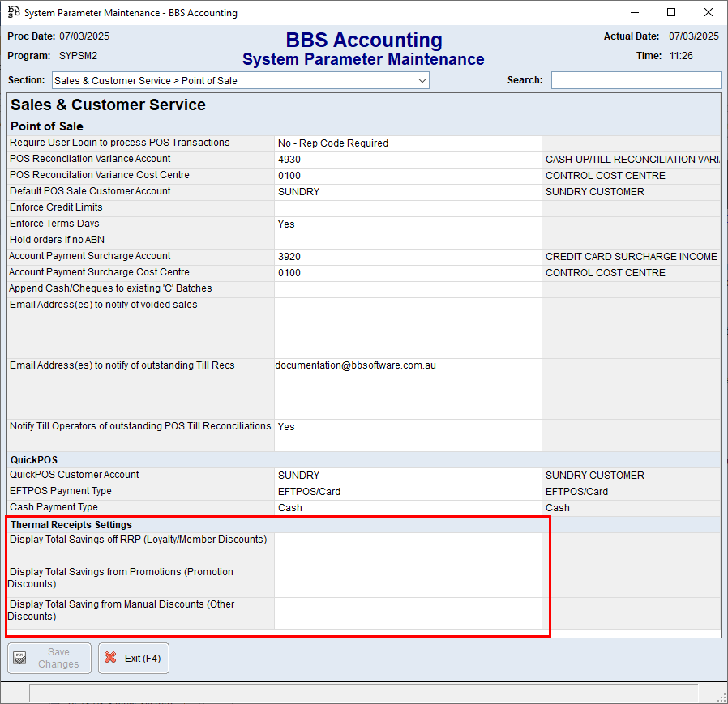The image size is (728, 704).
Task: Click the voided sales email address field
Action: 407,327
